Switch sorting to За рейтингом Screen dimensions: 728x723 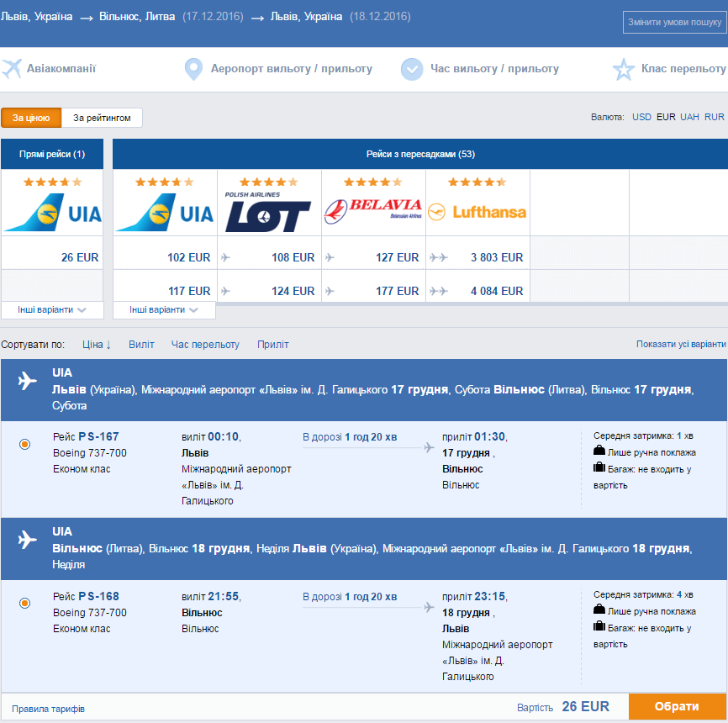pyautogui.click(x=102, y=118)
